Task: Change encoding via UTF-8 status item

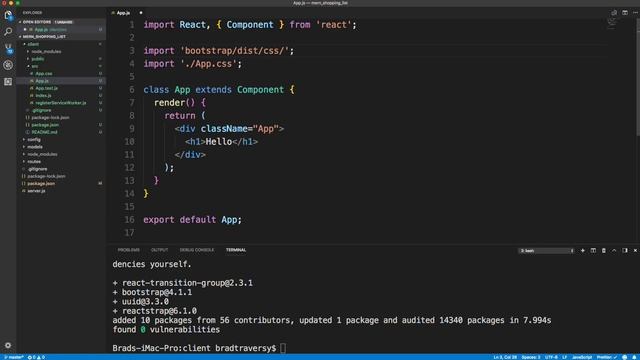Action: (x=551, y=357)
